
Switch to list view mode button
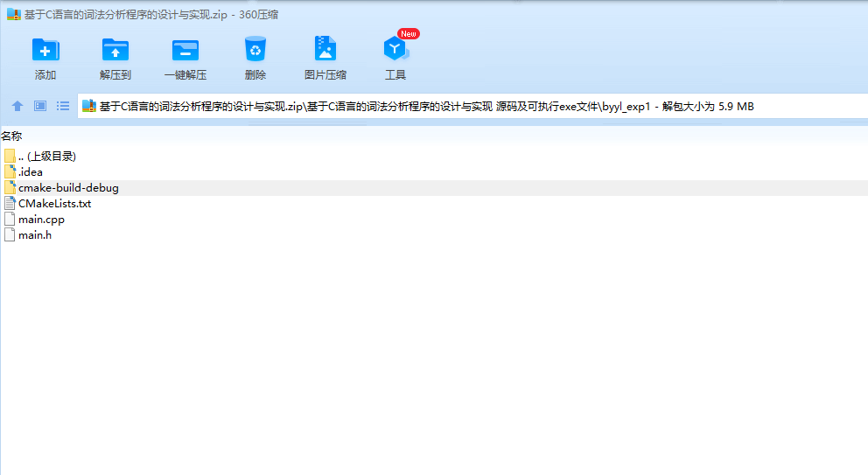point(62,106)
